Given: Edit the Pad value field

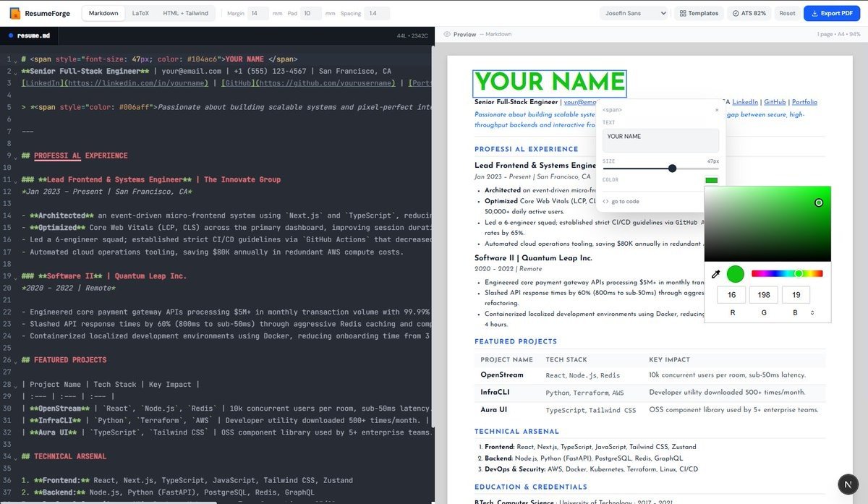Looking at the screenshot, I should [311, 13].
